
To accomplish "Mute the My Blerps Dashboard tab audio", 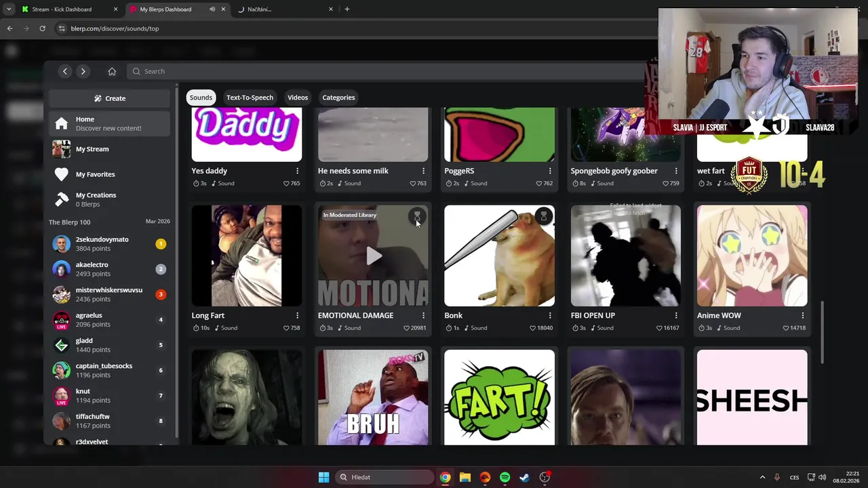I will tap(212, 9).
